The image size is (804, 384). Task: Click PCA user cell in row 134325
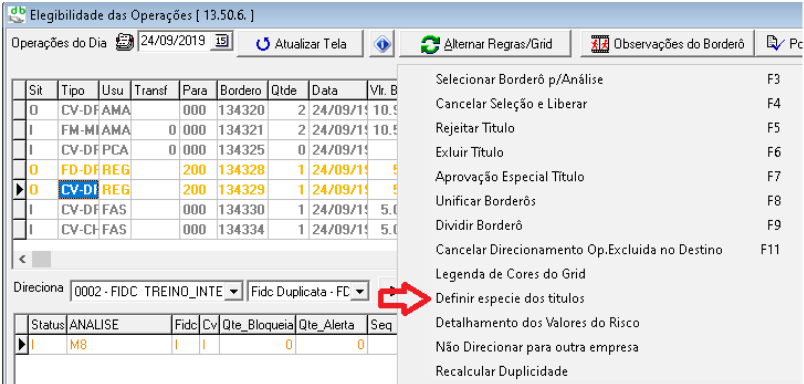[115, 150]
